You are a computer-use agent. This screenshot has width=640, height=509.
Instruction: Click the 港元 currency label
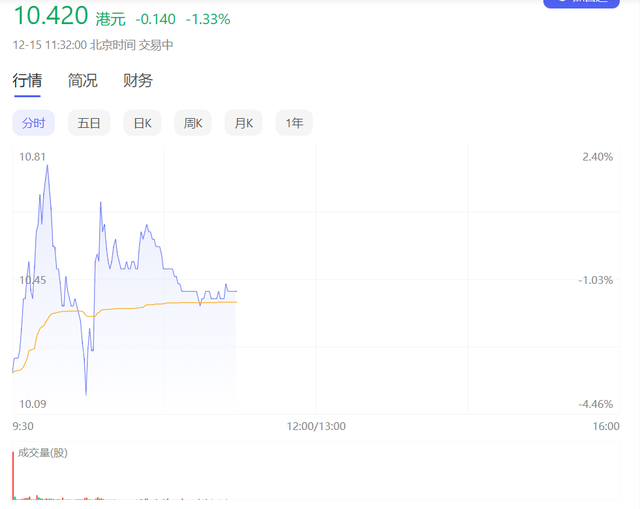click(x=111, y=19)
